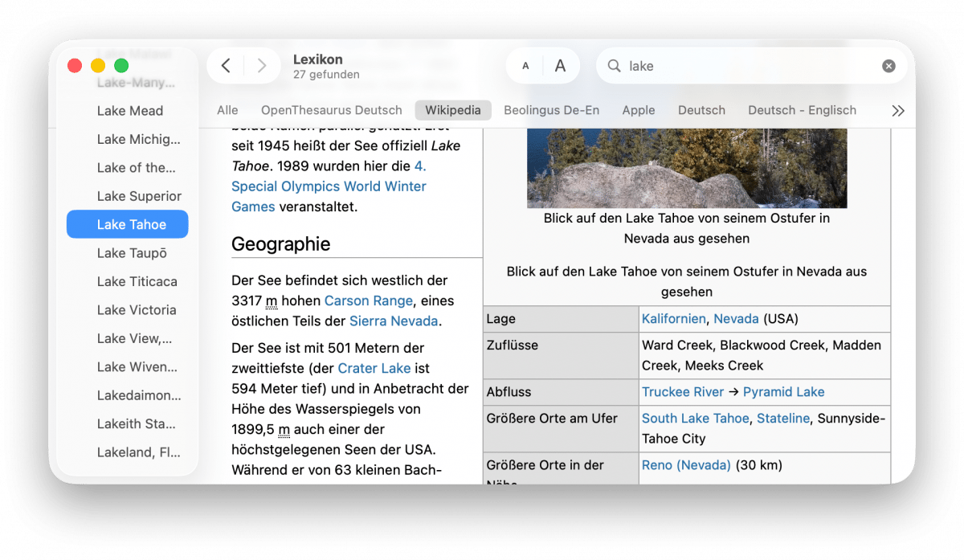Image resolution: width=964 pixels, height=560 pixels.
Task: Follow the Carson Range link
Action: tap(368, 300)
